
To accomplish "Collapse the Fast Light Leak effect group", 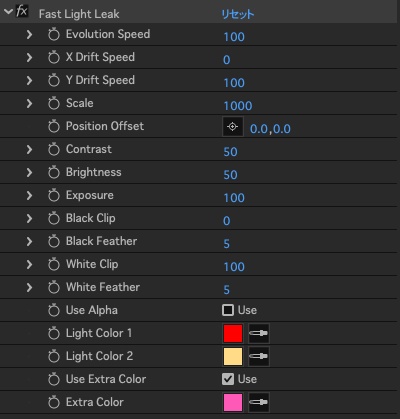I will tap(8, 12).
